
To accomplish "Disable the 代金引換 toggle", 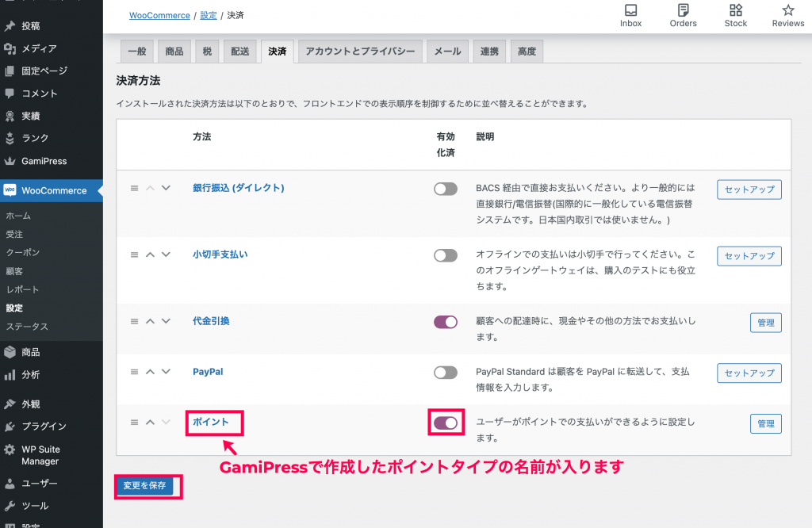I will tap(446, 322).
